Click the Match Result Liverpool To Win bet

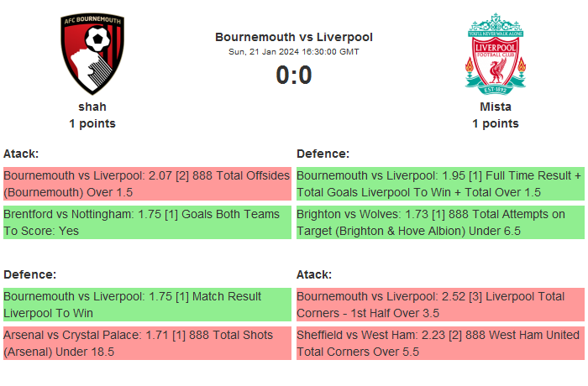pyautogui.click(x=147, y=305)
